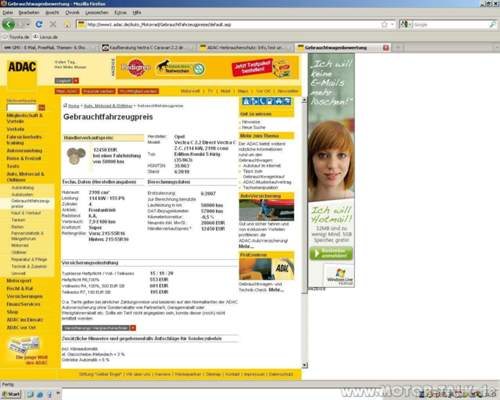The height and width of the screenshot is (400, 500).
Task: Click the Pedigree banner advertisement
Action: pos(136,68)
